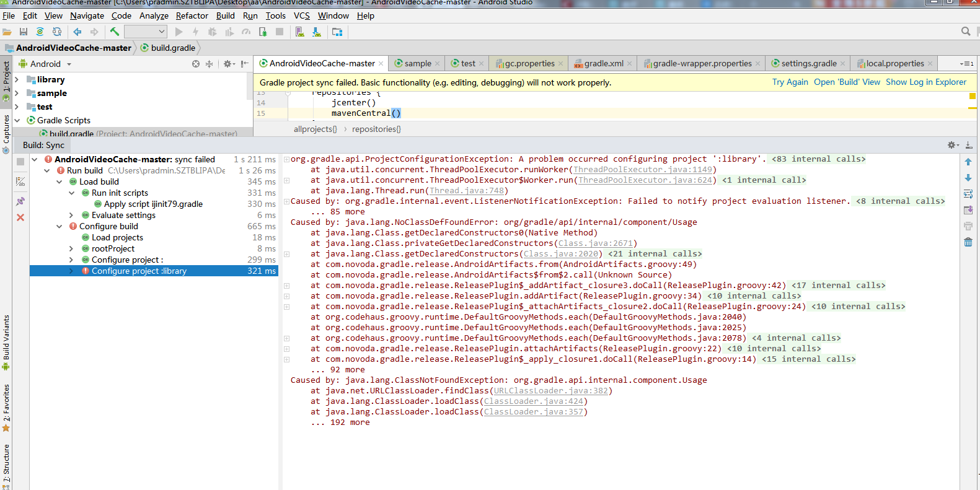Open the AVD Manager icon

click(300, 32)
